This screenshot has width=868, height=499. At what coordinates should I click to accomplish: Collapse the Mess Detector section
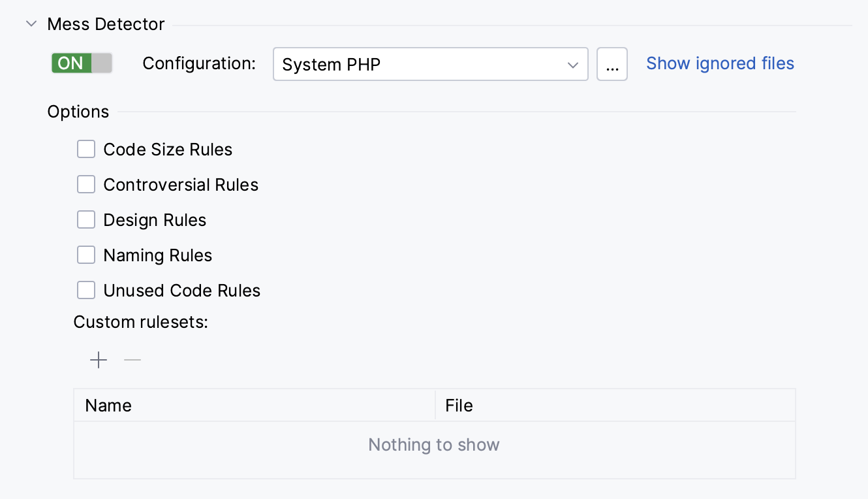point(30,24)
